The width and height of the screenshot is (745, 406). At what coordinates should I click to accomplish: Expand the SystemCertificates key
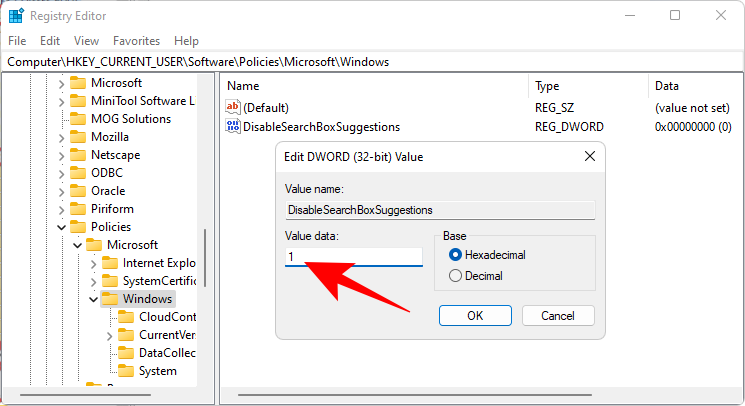pyautogui.click(x=94, y=282)
